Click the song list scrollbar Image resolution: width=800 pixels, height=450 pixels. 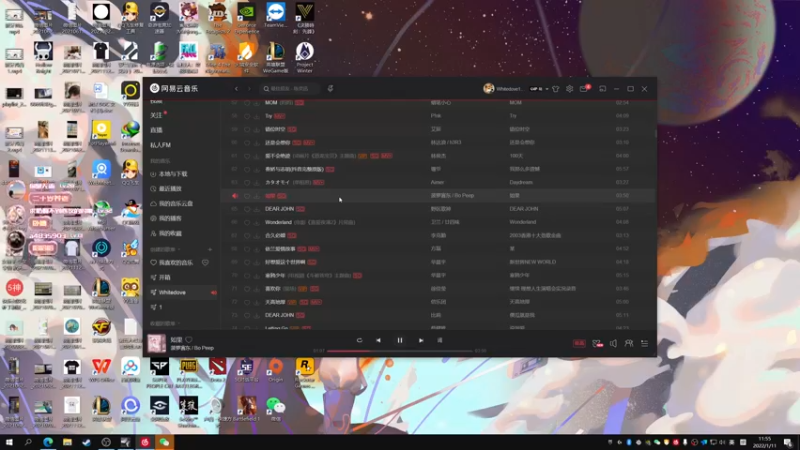coord(655,134)
